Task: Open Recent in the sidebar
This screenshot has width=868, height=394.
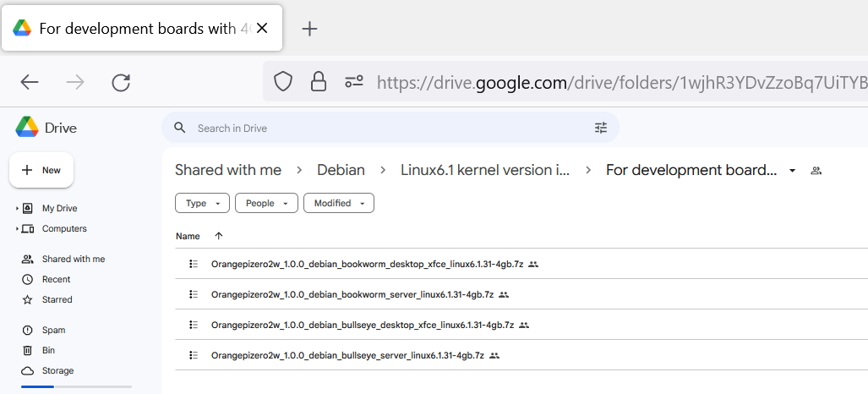Action: pyautogui.click(x=56, y=279)
